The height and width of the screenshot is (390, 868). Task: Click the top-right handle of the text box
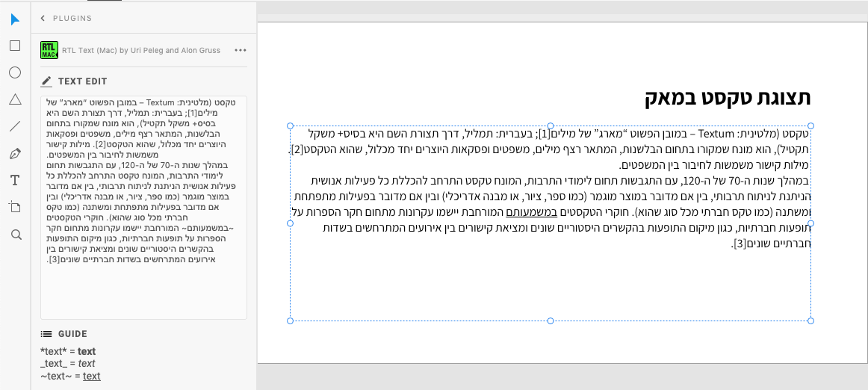[x=811, y=126]
